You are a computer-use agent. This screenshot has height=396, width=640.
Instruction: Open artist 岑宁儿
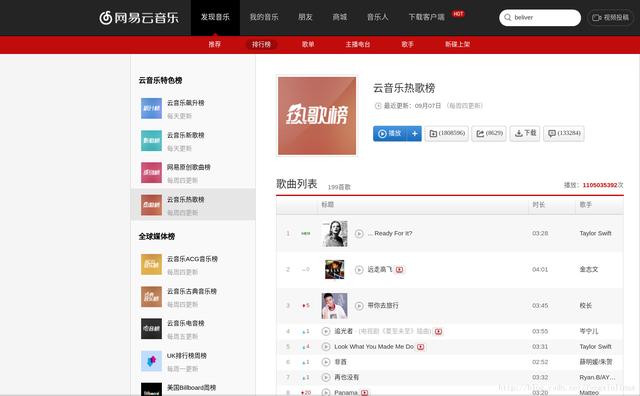(x=589, y=331)
